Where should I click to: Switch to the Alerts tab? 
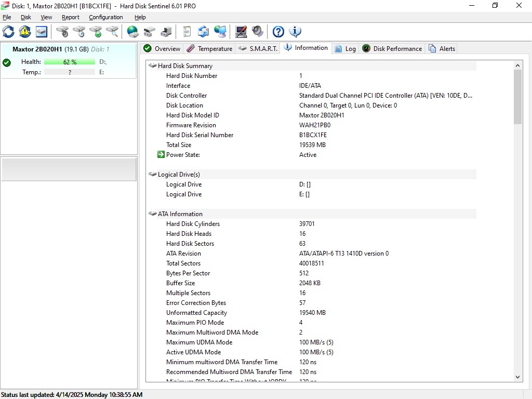click(442, 48)
